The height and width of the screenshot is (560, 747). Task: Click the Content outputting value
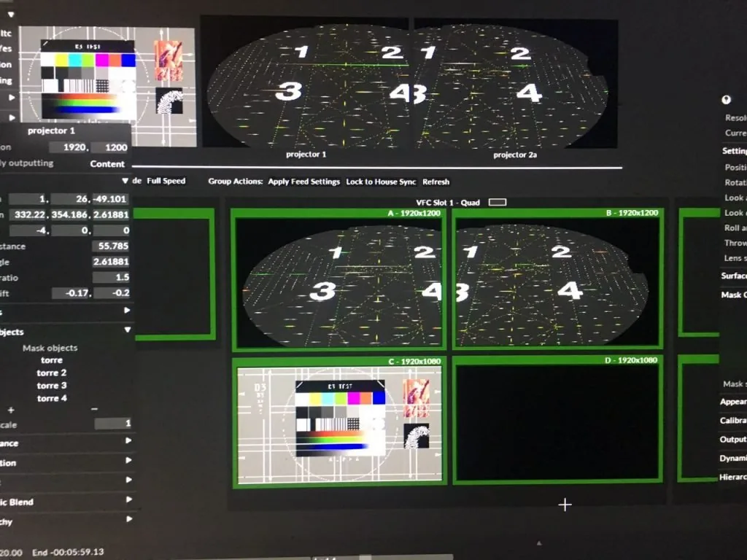(x=107, y=164)
